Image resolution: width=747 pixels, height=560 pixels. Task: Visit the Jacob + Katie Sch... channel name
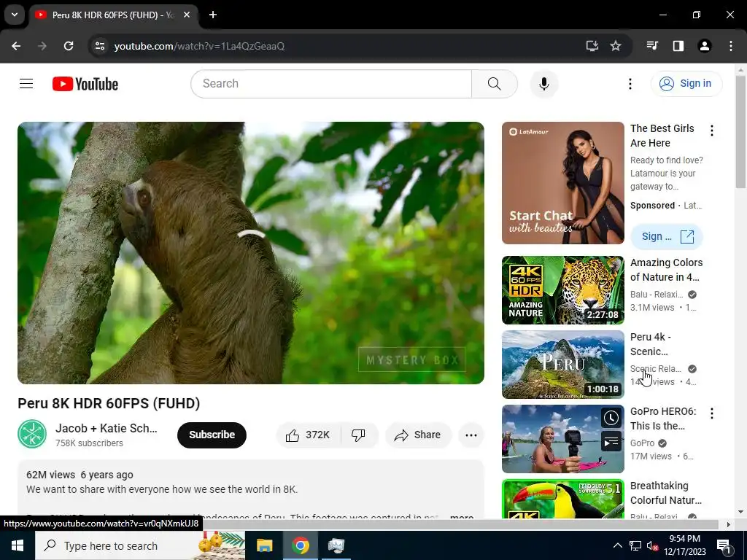[x=107, y=428]
